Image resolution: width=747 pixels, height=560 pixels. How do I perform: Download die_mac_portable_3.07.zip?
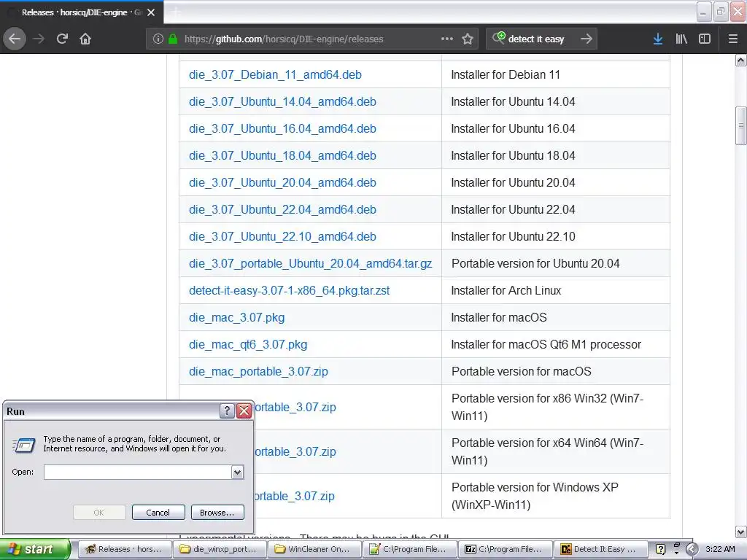click(258, 371)
